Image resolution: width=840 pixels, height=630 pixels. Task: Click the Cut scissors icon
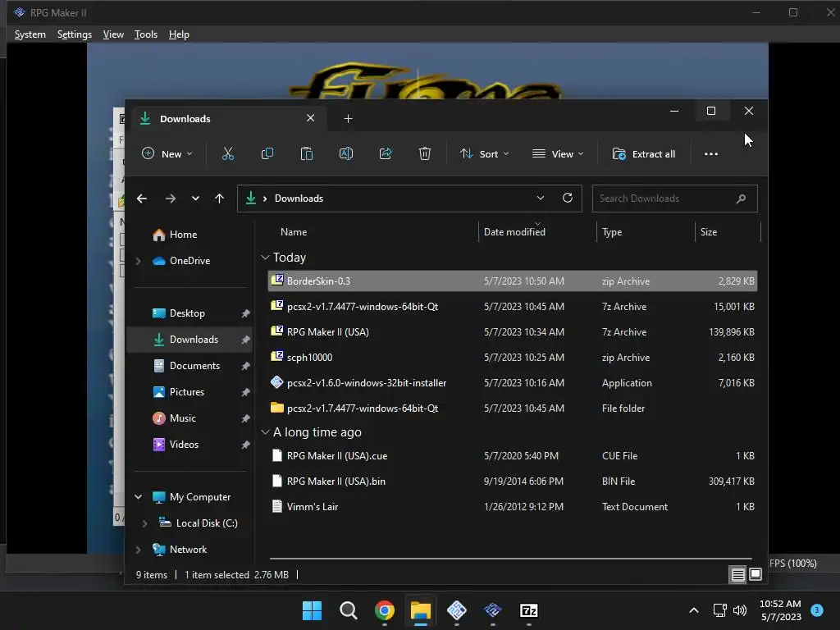(228, 154)
